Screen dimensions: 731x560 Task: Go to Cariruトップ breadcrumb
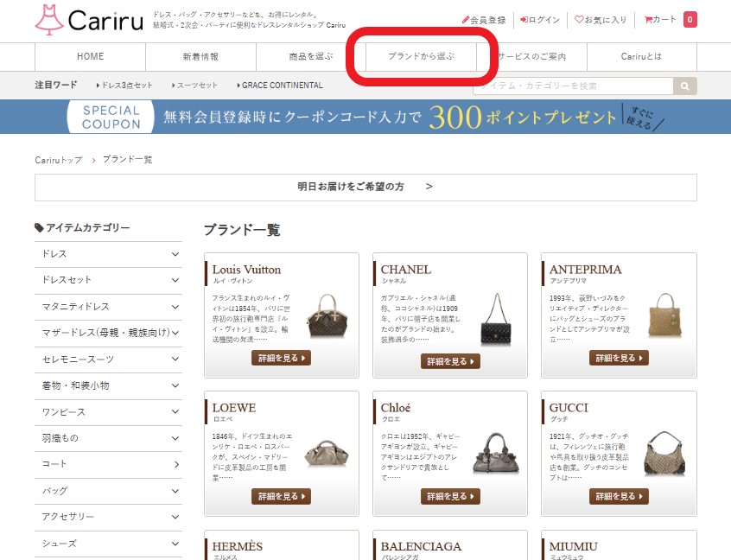(59, 160)
